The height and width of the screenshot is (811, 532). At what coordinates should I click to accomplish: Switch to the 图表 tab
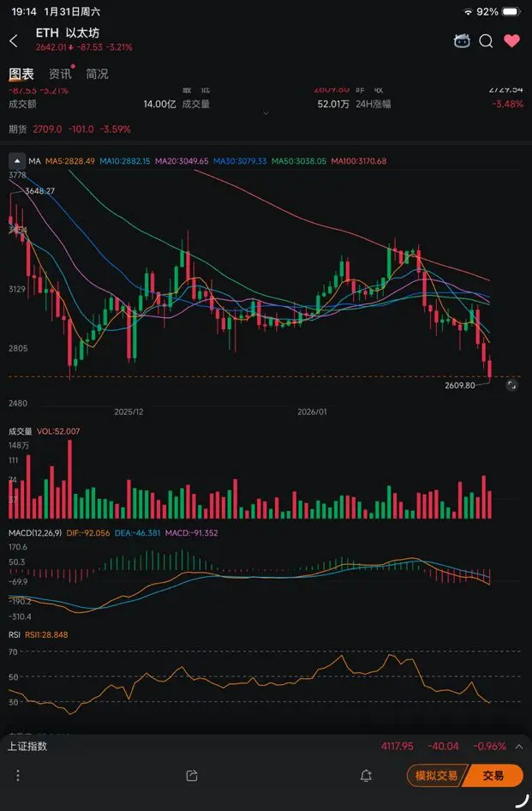coord(21,74)
